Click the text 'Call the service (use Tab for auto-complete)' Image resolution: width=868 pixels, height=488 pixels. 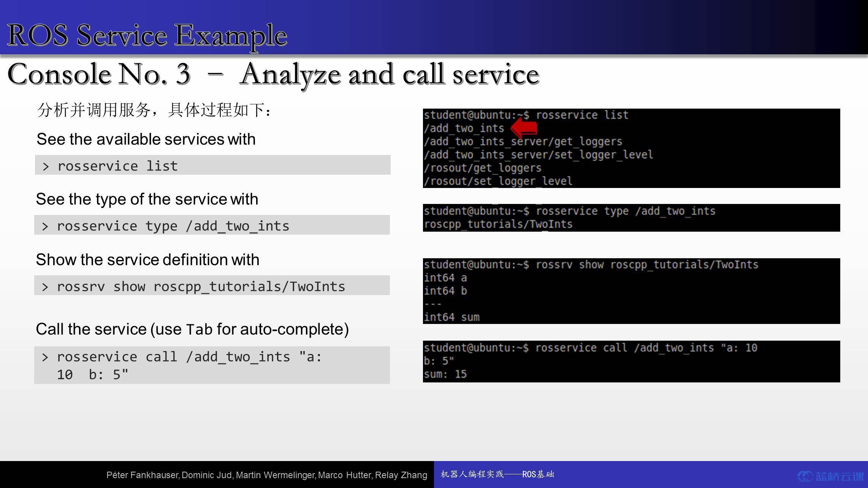[x=192, y=329]
